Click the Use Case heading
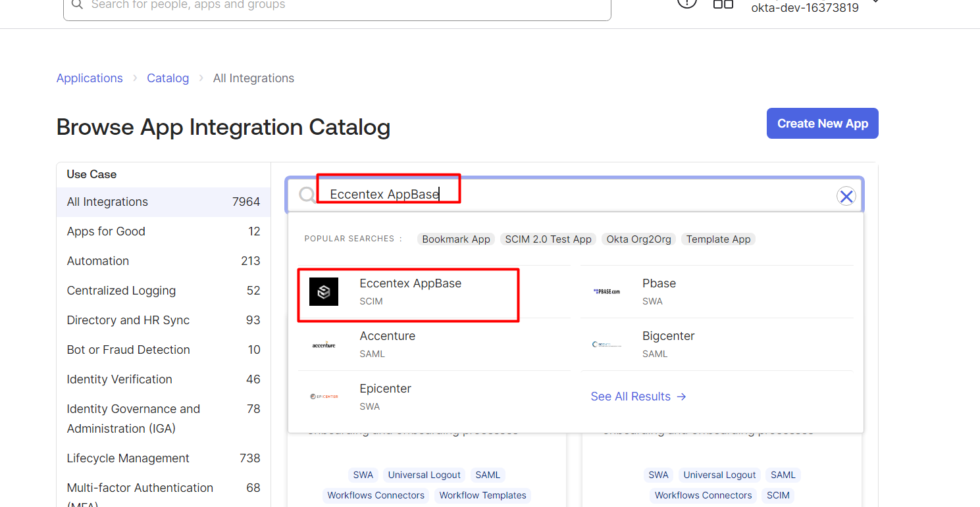This screenshot has width=980, height=507. click(91, 174)
